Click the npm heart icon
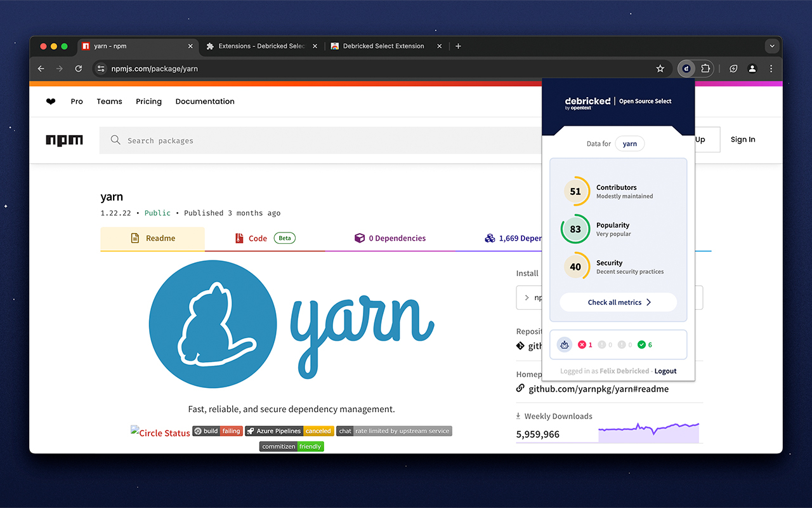Screen dimensions: 812x508 (x=51, y=102)
